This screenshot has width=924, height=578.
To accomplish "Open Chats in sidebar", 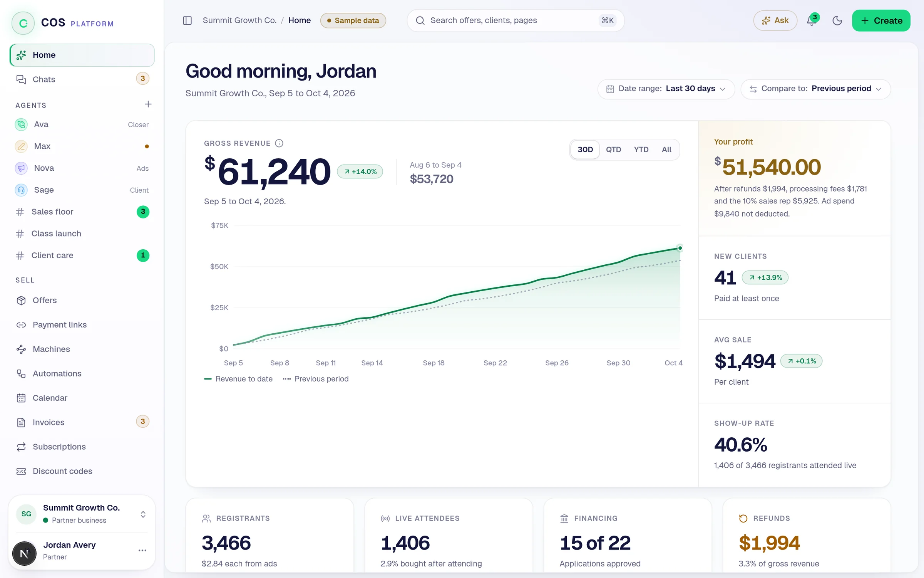I will pyautogui.click(x=82, y=79).
